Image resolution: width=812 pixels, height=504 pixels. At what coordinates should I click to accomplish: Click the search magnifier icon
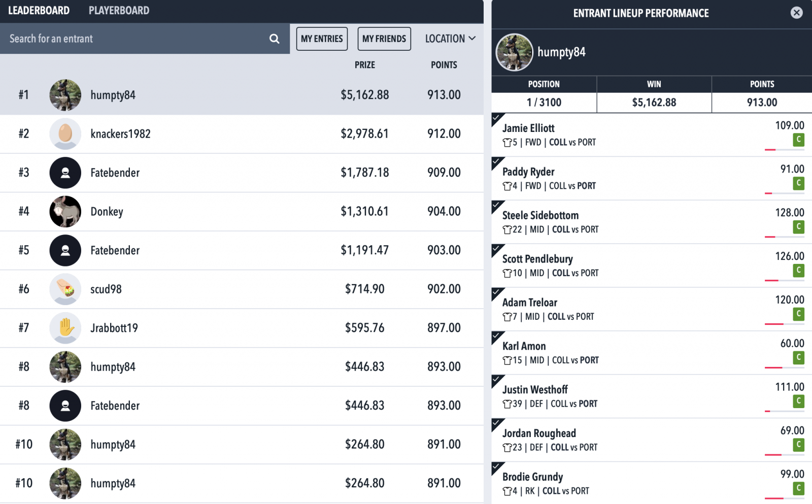tap(274, 39)
